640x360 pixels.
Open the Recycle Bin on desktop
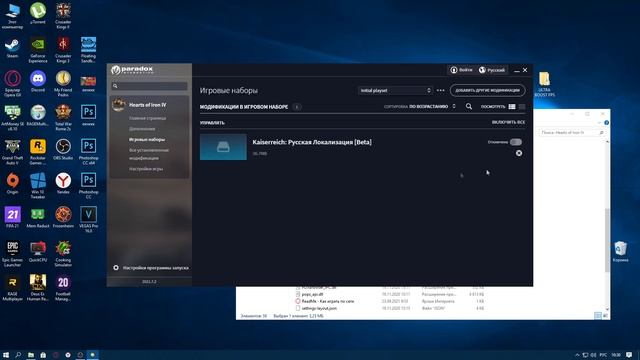tap(620, 251)
